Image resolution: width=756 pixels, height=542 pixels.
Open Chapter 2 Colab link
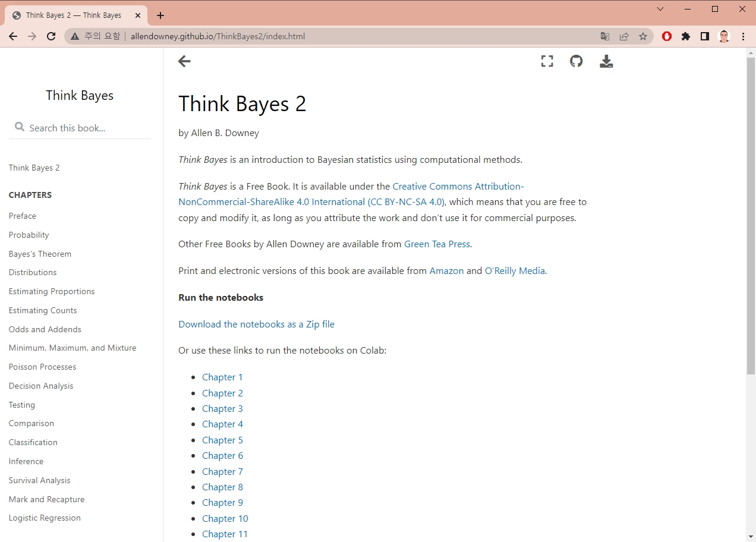point(222,393)
